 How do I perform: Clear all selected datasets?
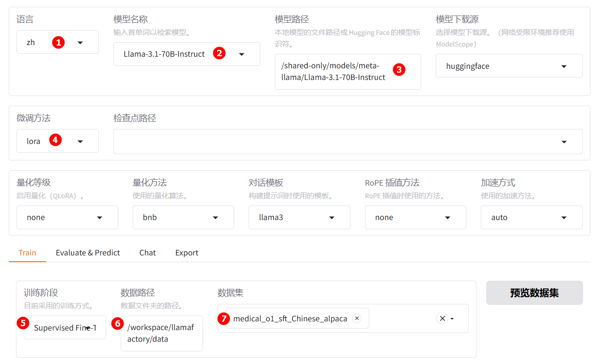pyautogui.click(x=442, y=318)
